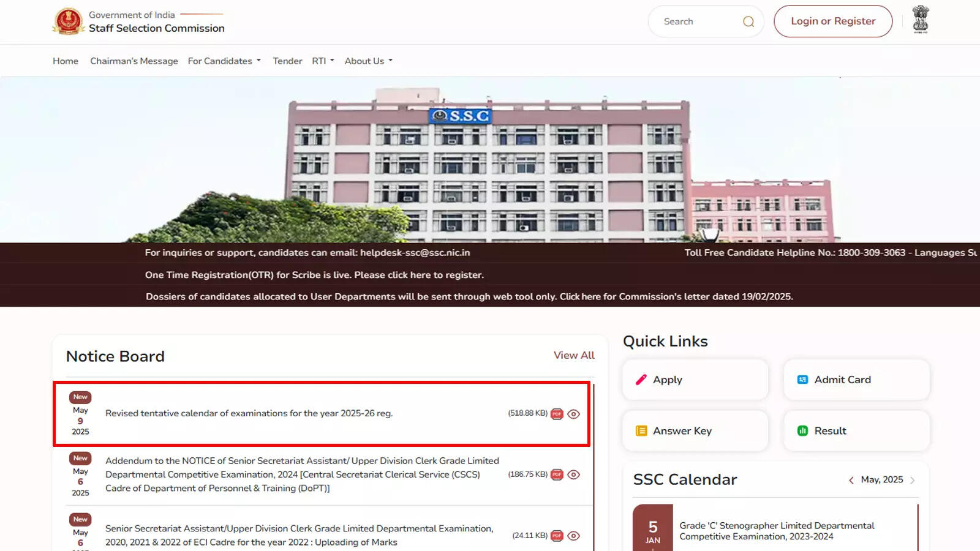This screenshot has height=551, width=980.
Task: Open Addendum to Senior Secretariat Assistant notice
Action: click(x=302, y=474)
